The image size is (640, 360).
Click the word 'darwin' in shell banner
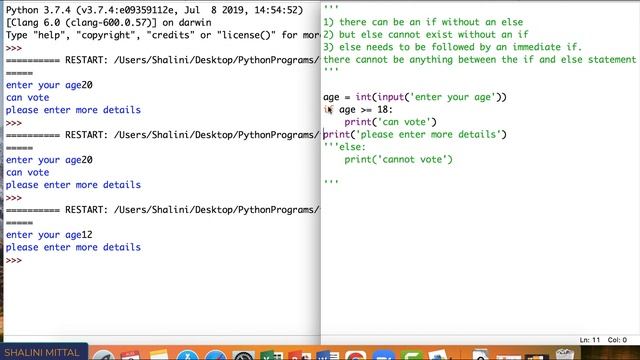pyautogui.click(x=195, y=22)
